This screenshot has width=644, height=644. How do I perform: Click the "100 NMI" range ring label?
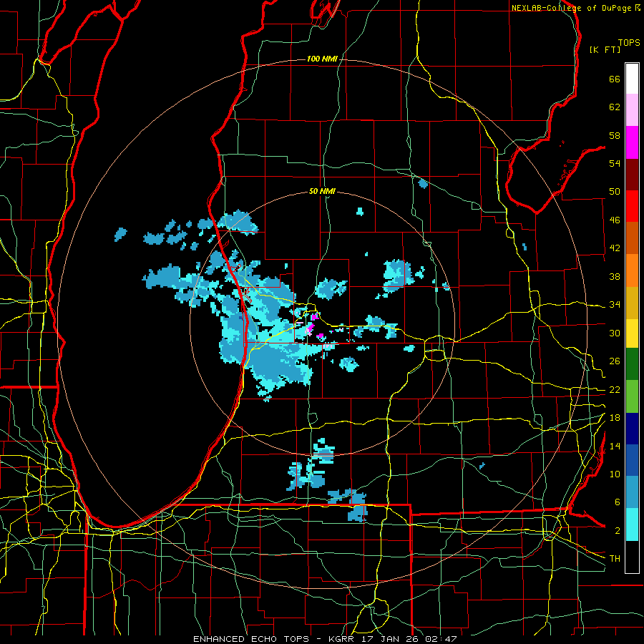tap(322, 59)
